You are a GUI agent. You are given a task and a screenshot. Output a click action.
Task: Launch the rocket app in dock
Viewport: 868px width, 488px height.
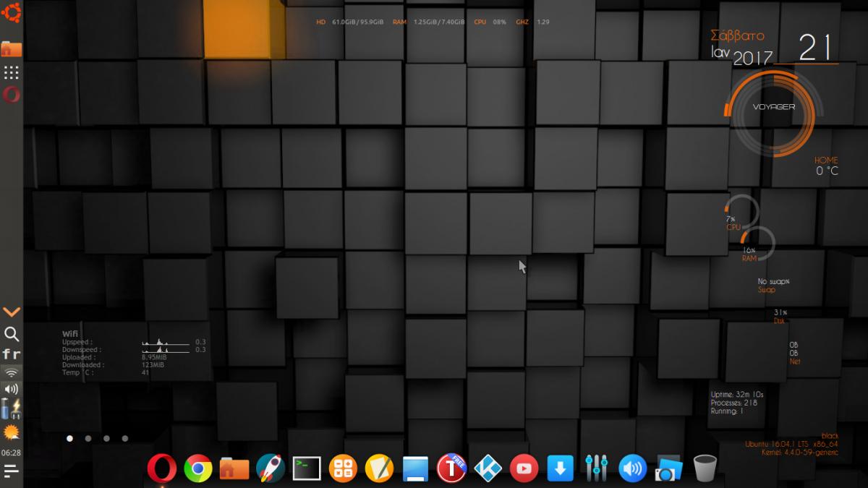coord(271,468)
